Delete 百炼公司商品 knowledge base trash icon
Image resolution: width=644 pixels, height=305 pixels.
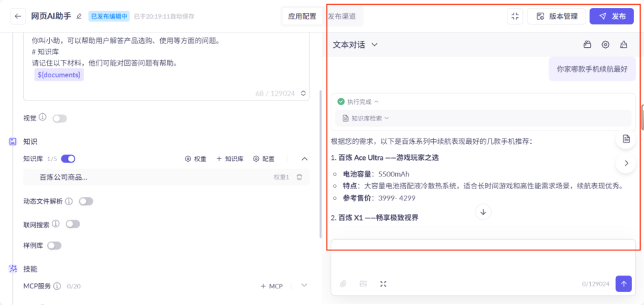(x=299, y=177)
